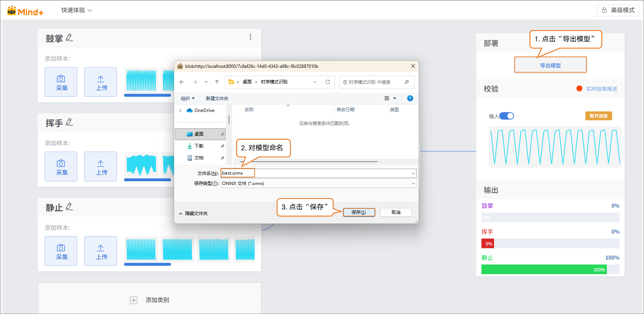Viewport: 644px width, 314px height.
Task: Click the blue help question mark icon
Action: [x=410, y=98]
